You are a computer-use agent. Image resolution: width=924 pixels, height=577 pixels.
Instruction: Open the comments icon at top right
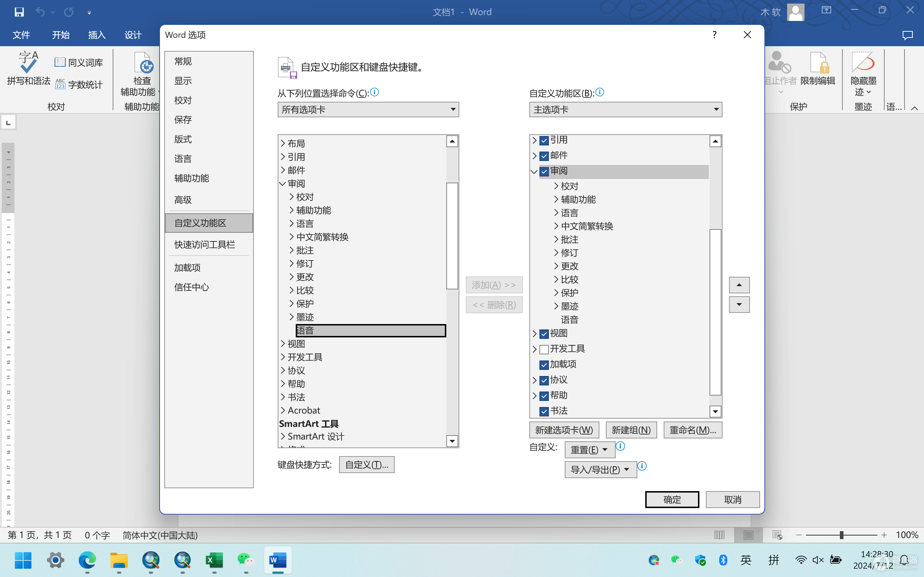point(908,35)
